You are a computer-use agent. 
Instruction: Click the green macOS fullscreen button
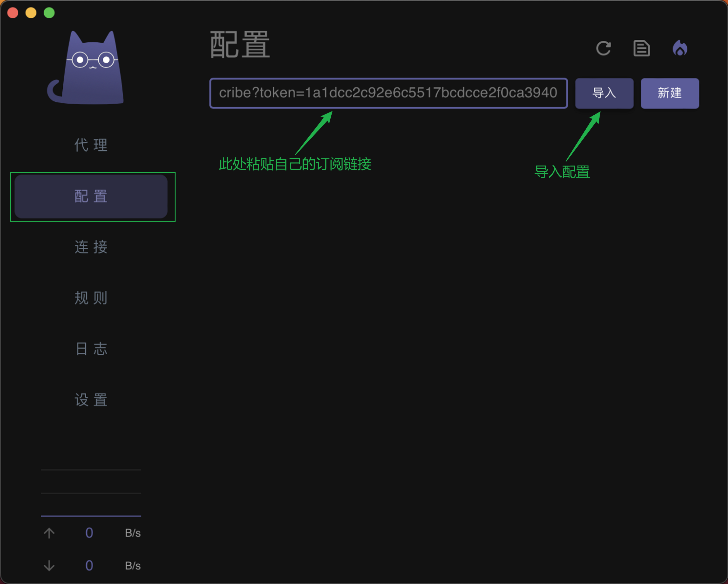pos(49,13)
